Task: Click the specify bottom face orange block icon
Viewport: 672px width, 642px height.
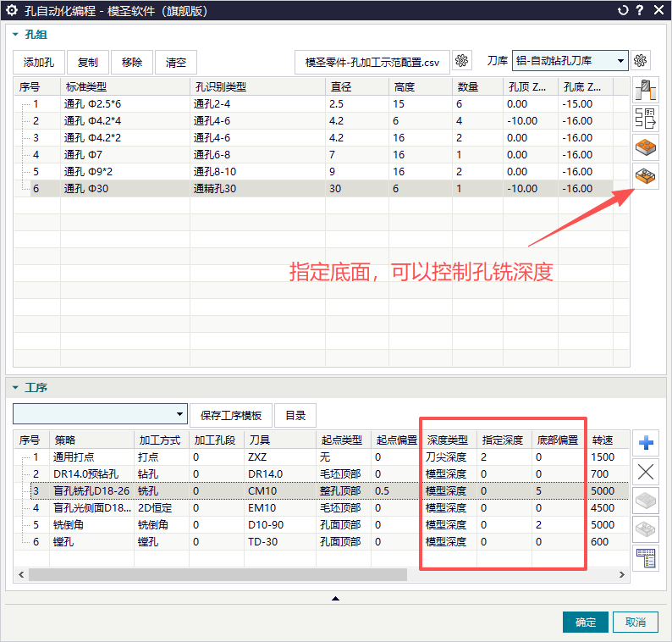Action: pyautogui.click(x=646, y=175)
